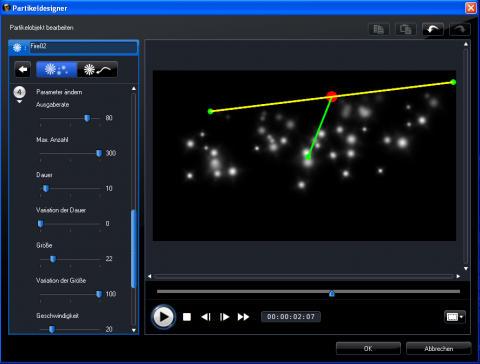Play the particle preview
Viewport: 480px width, 364px height.
point(163,317)
